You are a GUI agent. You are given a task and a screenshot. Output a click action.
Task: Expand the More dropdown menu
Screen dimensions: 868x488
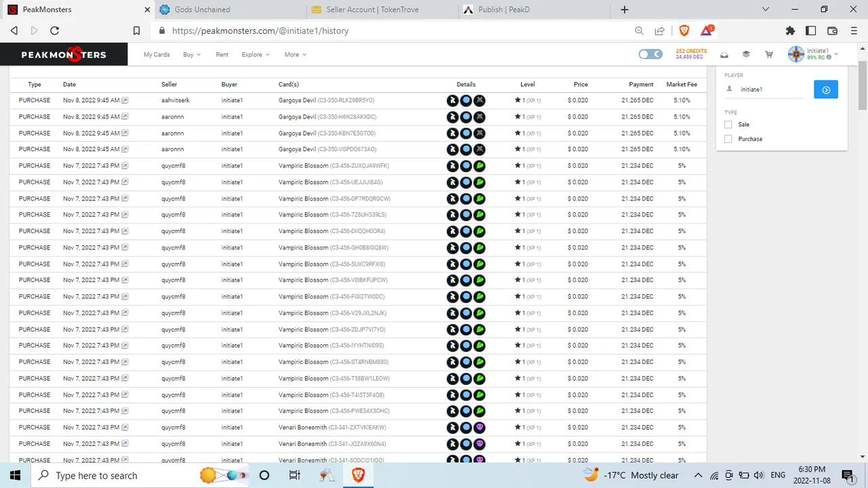(295, 55)
